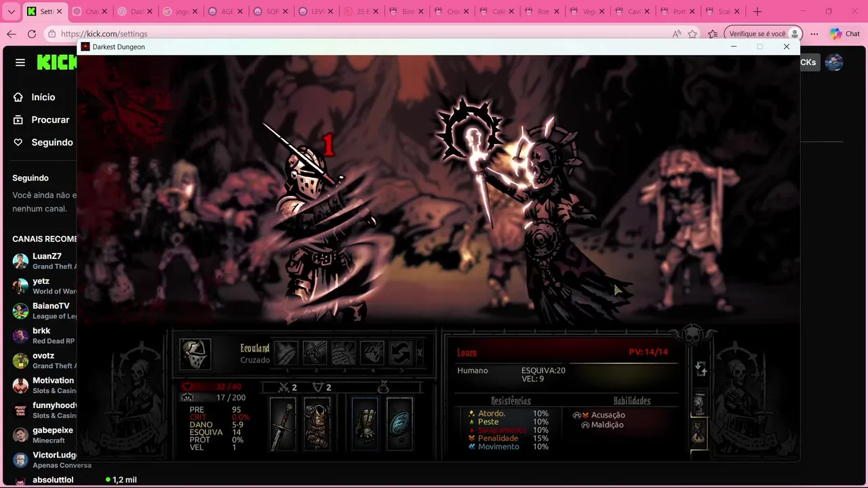868x488 pixels.
Task: Add page to favorites star icon
Action: pos(692,34)
